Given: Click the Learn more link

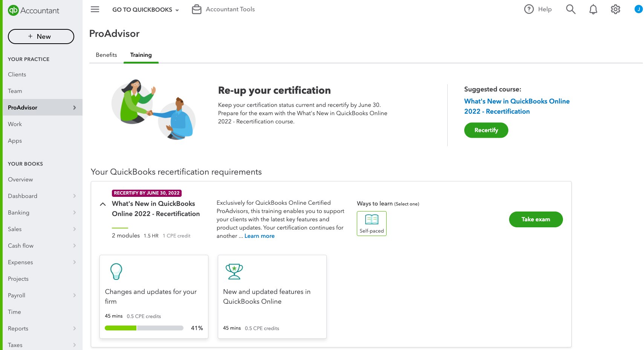Looking at the screenshot, I should [260, 236].
